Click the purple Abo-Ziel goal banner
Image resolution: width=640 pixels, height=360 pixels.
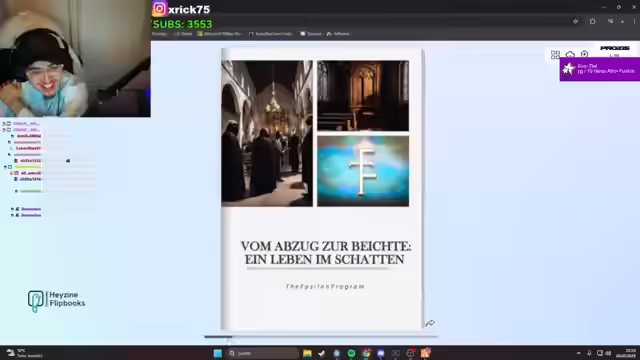pyautogui.click(x=600, y=69)
